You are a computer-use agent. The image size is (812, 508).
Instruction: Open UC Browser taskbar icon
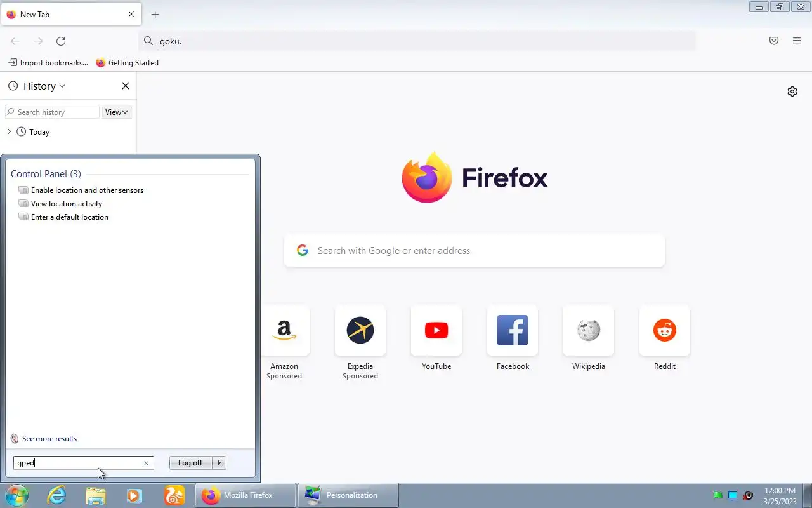174,495
